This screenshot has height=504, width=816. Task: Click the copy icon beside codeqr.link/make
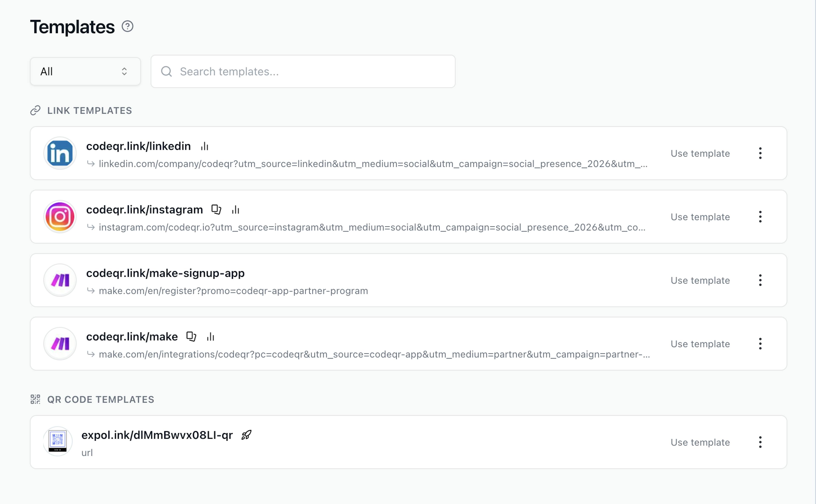191,336
